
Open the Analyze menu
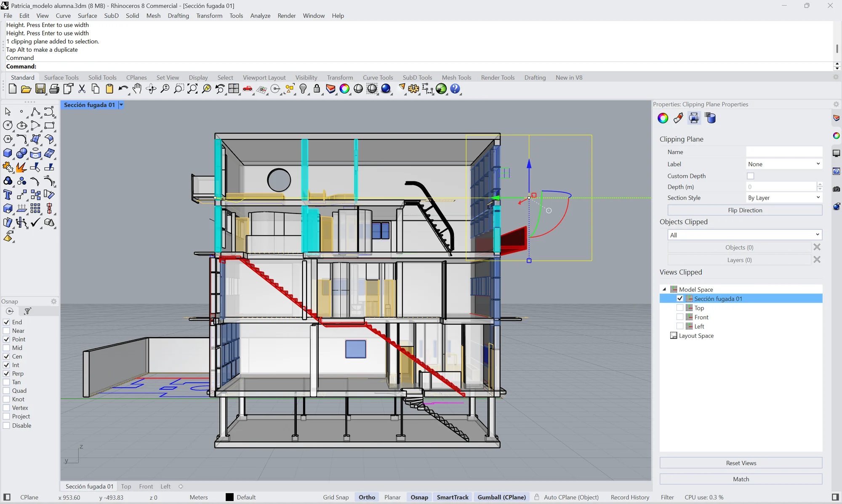click(x=260, y=16)
